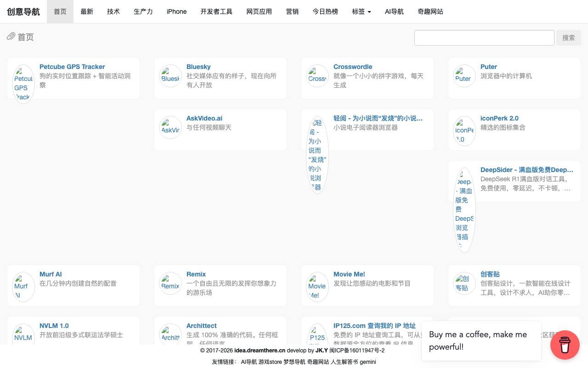Visit the AskVideo.ai title link
588x368 pixels.
pos(204,118)
